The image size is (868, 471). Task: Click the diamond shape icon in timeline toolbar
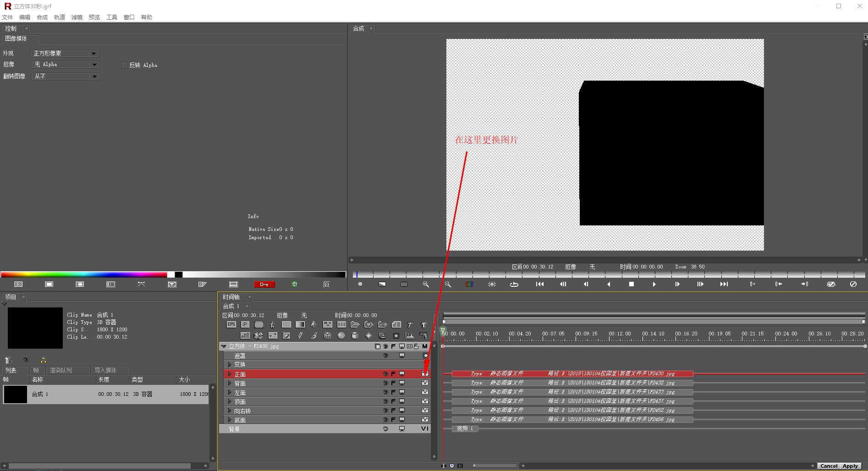click(368, 336)
